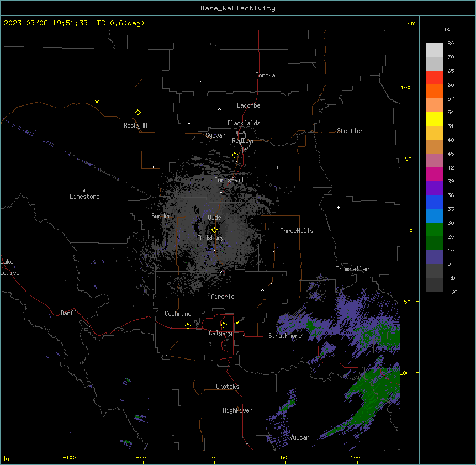Click the Olds town label
Image resolution: width=476 pixels, height=465 pixels.
(214, 218)
